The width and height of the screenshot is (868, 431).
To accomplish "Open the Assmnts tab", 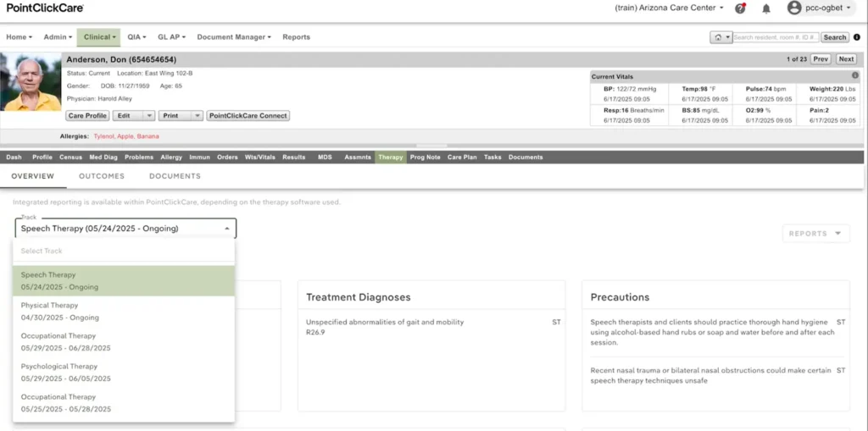I will tap(358, 157).
